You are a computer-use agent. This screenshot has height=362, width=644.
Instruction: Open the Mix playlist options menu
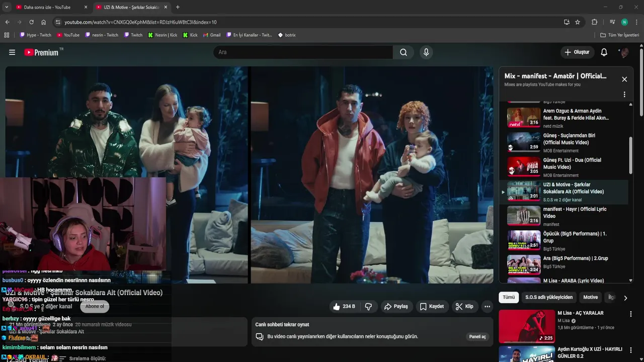(x=624, y=95)
